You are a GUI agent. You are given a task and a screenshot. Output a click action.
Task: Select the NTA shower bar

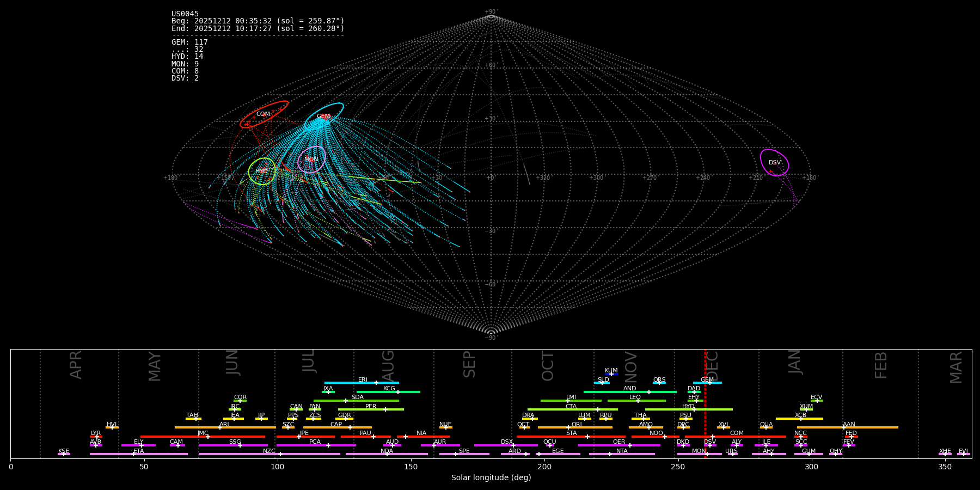622,454
